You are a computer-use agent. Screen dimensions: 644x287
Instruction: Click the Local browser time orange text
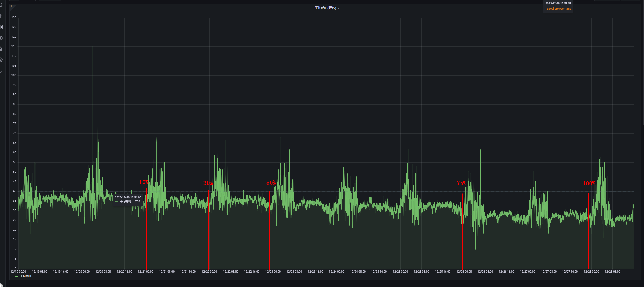(559, 9)
